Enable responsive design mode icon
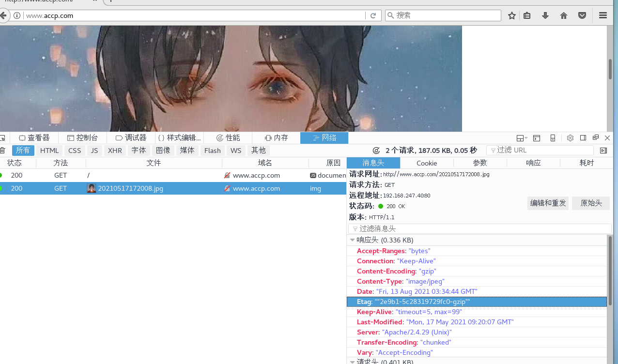The height and width of the screenshot is (364, 618). [553, 138]
